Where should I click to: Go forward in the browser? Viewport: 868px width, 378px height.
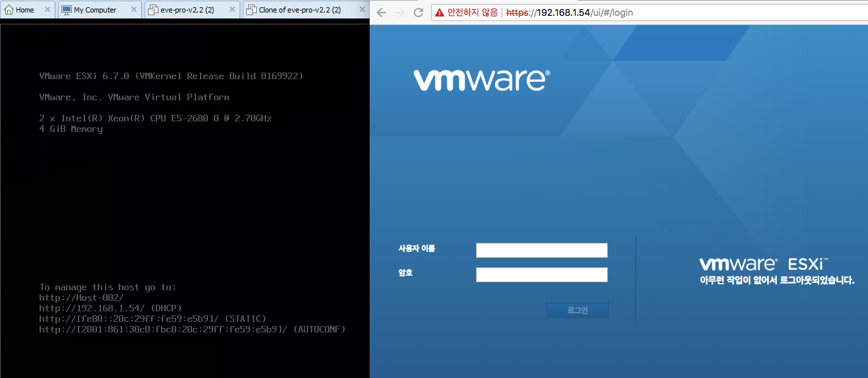click(399, 13)
